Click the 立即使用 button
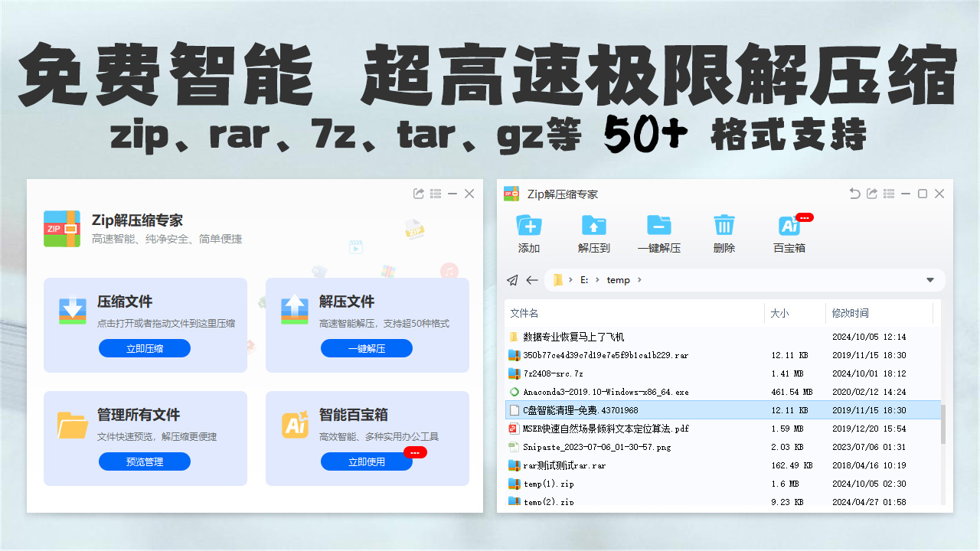 pyautogui.click(x=367, y=461)
